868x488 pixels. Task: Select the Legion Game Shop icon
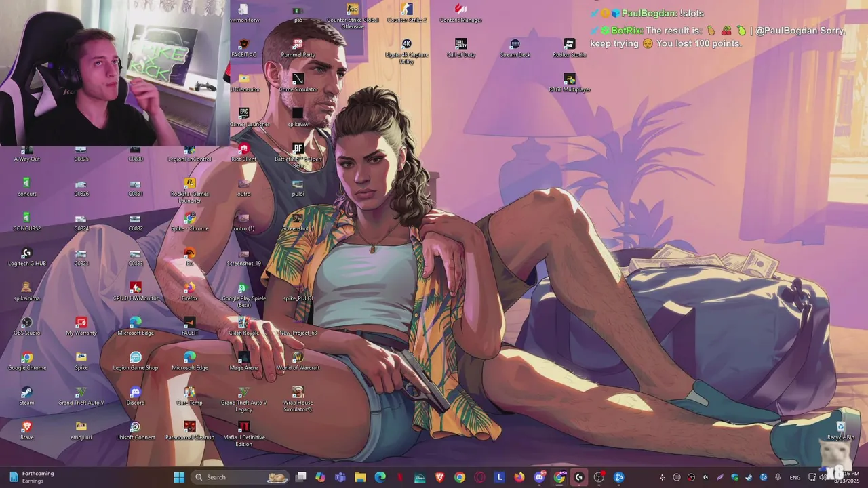tap(136, 361)
